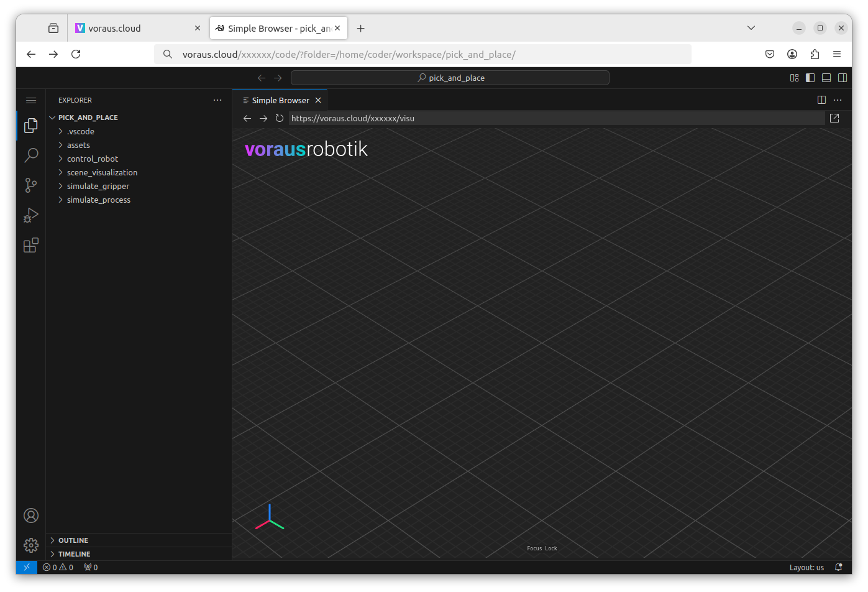Expand the control_robot folder
This screenshot has width=868, height=592.
coord(139,159)
